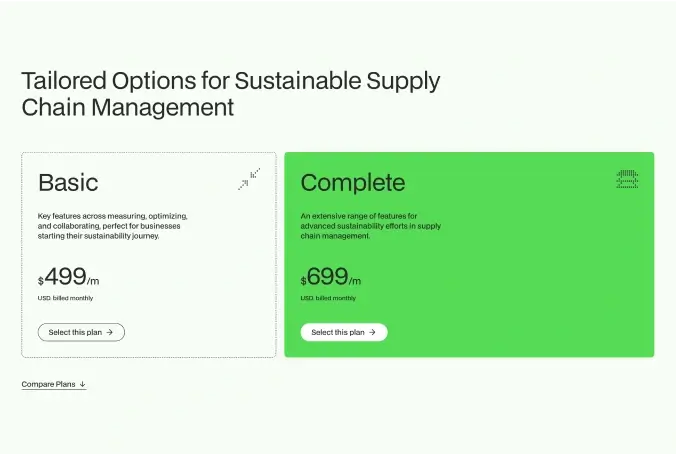Click the arrow icon in Complete's select button

click(x=372, y=332)
